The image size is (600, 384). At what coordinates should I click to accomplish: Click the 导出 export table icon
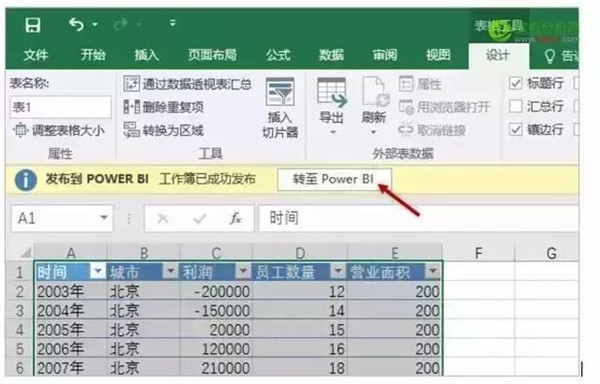(x=332, y=93)
